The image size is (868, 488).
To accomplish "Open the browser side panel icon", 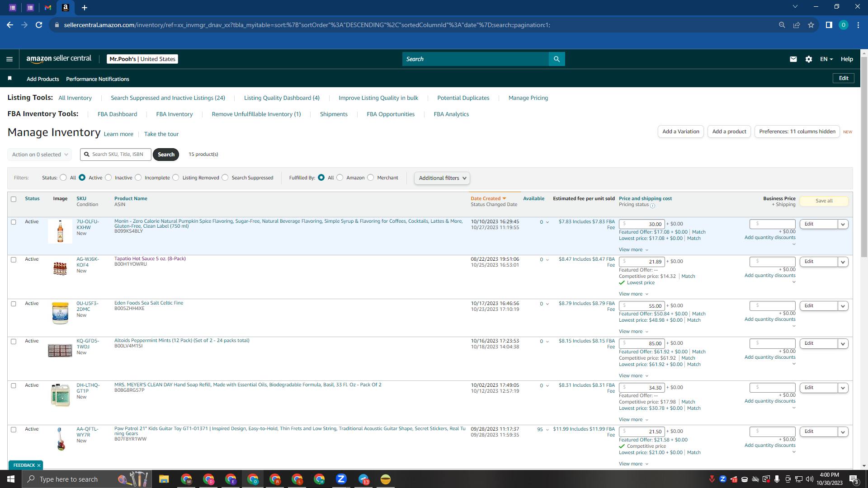I will click(x=829, y=25).
